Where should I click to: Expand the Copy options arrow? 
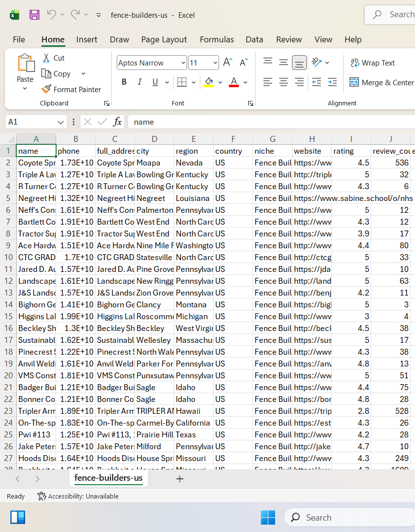tap(83, 73)
